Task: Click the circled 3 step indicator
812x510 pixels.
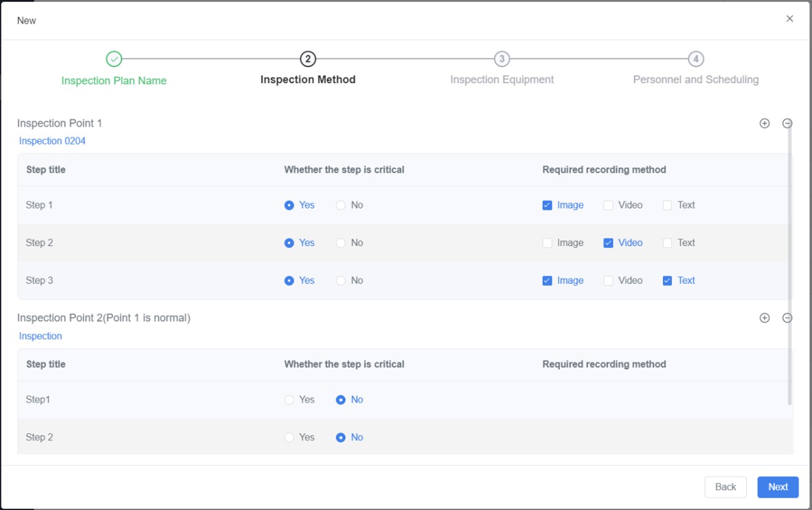Action: click(x=501, y=58)
